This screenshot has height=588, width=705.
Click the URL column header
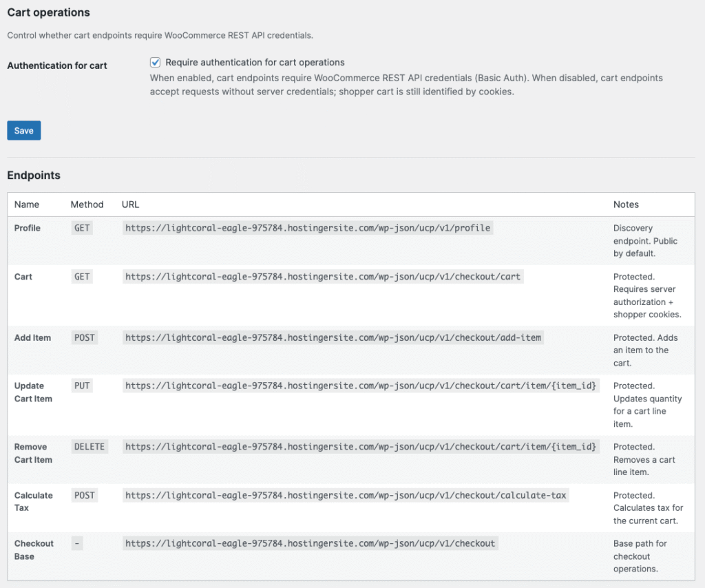coord(130,204)
